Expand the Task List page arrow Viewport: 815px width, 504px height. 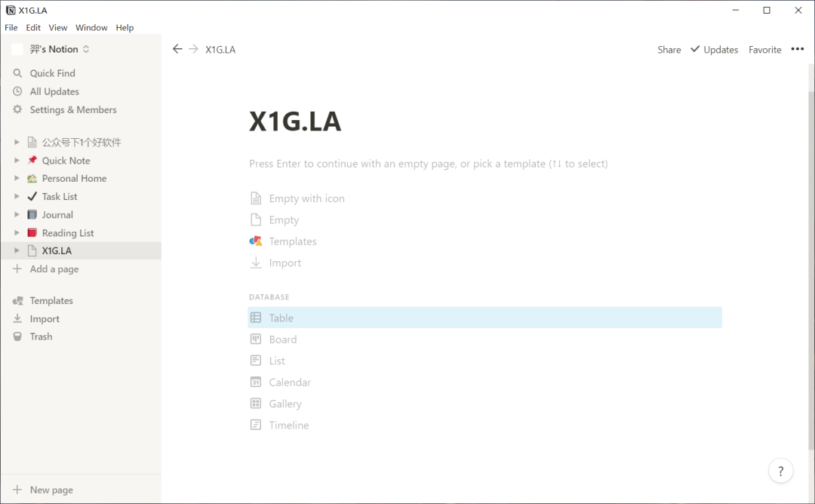[17, 196]
